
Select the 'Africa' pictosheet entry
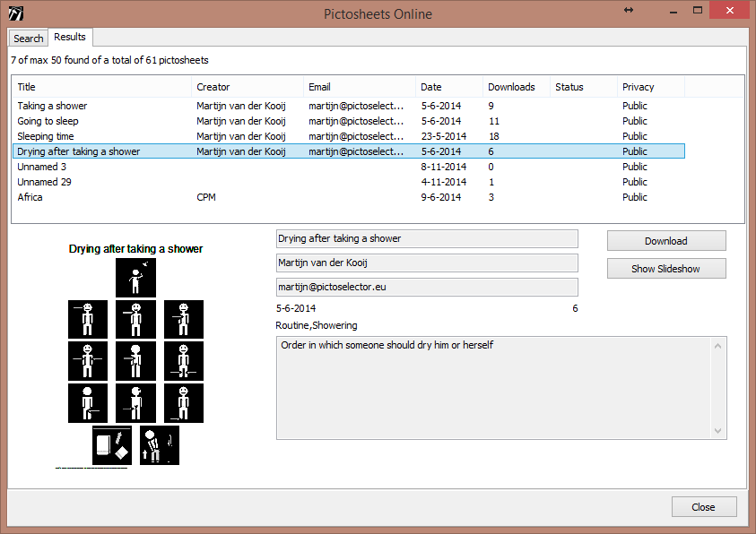pyautogui.click(x=30, y=197)
